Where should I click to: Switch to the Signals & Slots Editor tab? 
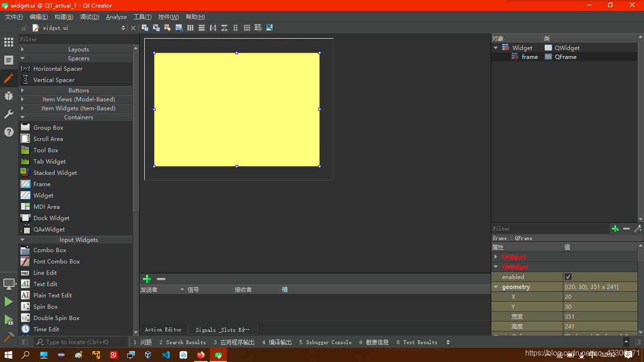click(x=223, y=329)
